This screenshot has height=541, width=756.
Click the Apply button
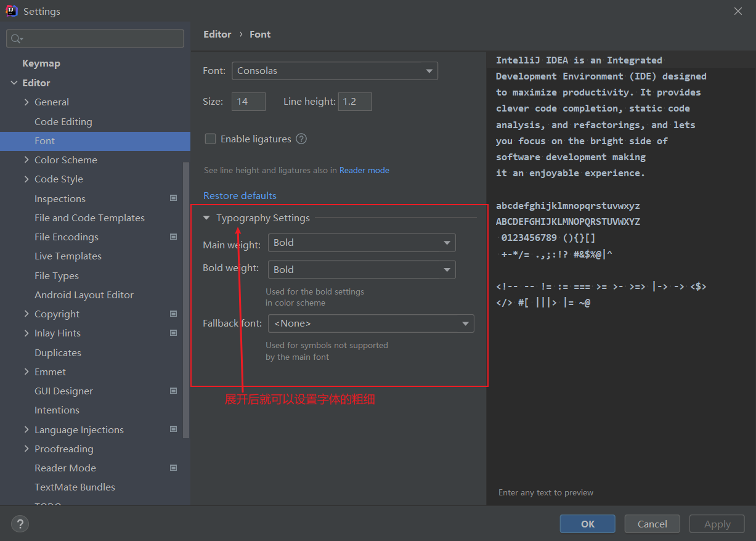tap(717, 524)
